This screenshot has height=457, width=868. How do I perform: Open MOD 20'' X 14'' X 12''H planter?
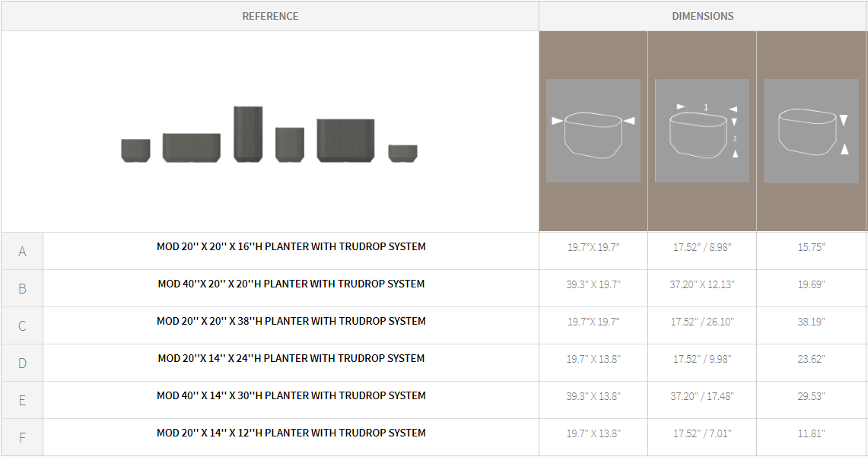291,433
